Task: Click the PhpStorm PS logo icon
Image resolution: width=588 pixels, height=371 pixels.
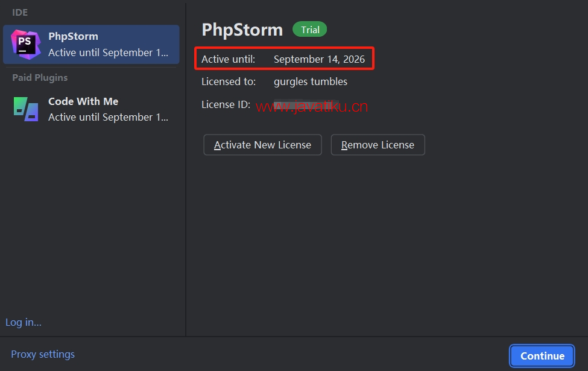Action: pos(26,45)
